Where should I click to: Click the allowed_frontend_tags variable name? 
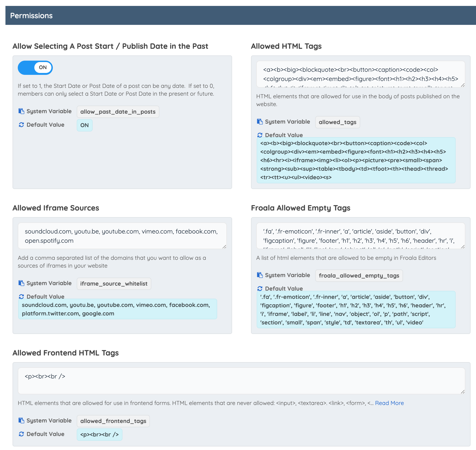113,421
